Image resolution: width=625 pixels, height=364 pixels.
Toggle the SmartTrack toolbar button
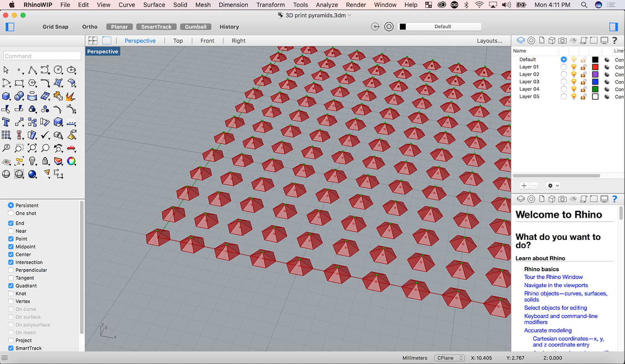[156, 27]
